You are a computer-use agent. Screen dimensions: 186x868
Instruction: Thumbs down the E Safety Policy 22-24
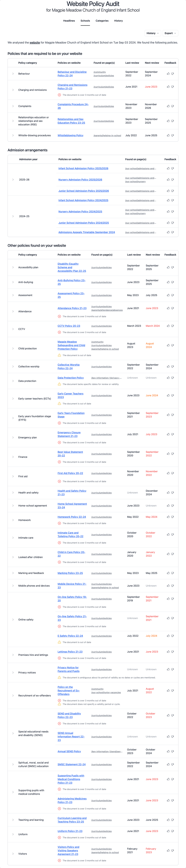pos(172,635)
